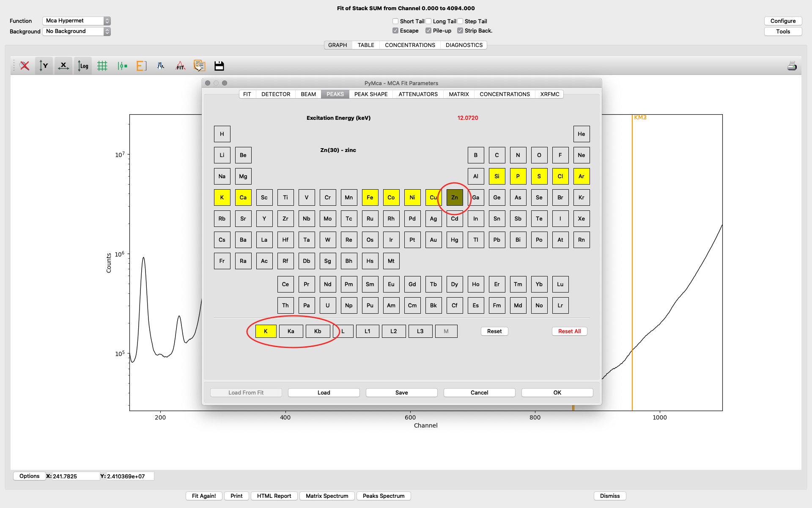Image resolution: width=812 pixels, height=508 pixels.
Task: Switch to the DETECTOR tab
Action: 276,94
